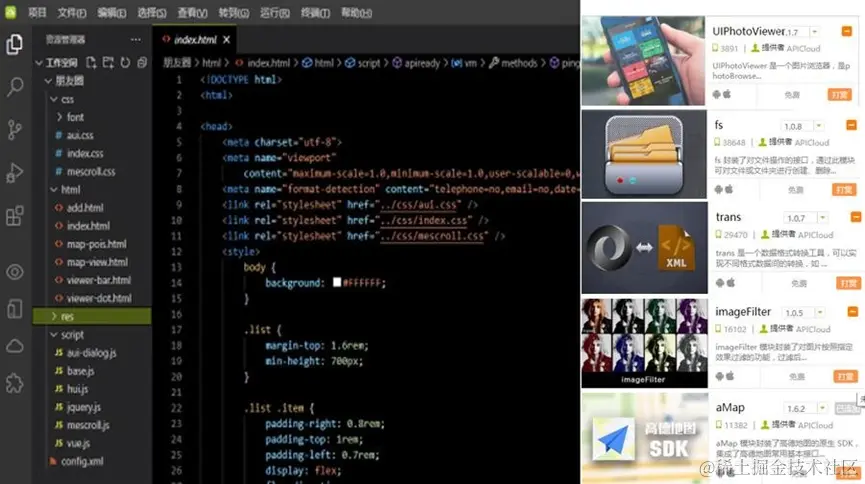Viewport: 865px width, 484px height.
Task: Open the ../css/aui.css link in code
Action: [x=419, y=205]
